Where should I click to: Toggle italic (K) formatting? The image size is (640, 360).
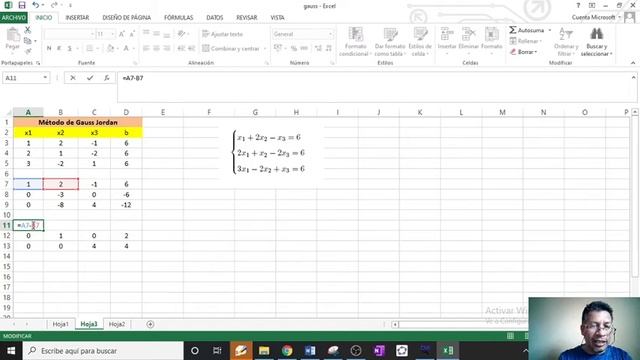pyautogui.click(x=59, y=49)
